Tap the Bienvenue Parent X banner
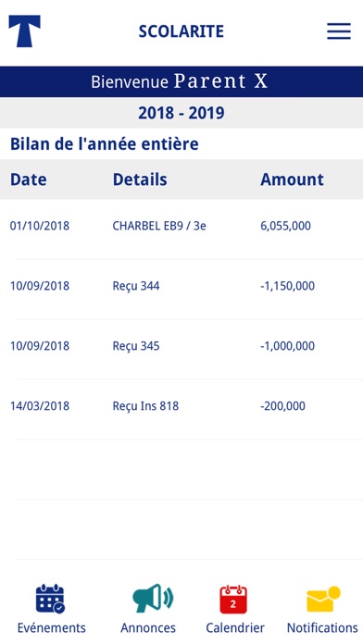The width and height of the screenshot is (363, 644). tap(181, 81)
